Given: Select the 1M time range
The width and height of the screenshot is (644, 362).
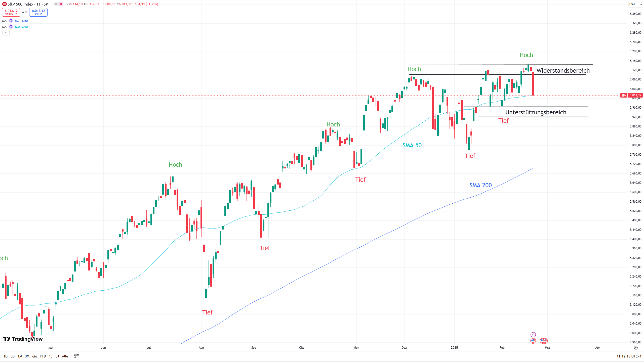Looking at the screenshot, I should click(20, 356).
